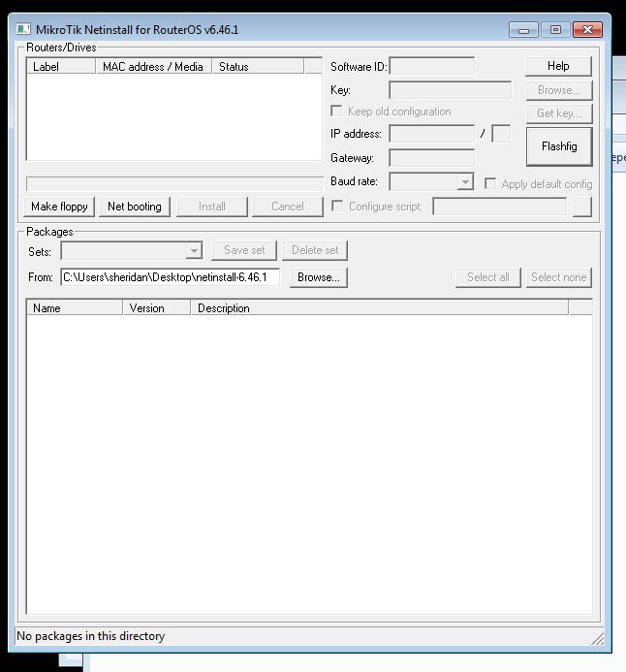The height and width of the screenshot is (672, 626).
Task: Click the window resize grip corner
Action: tap(598, 639)
